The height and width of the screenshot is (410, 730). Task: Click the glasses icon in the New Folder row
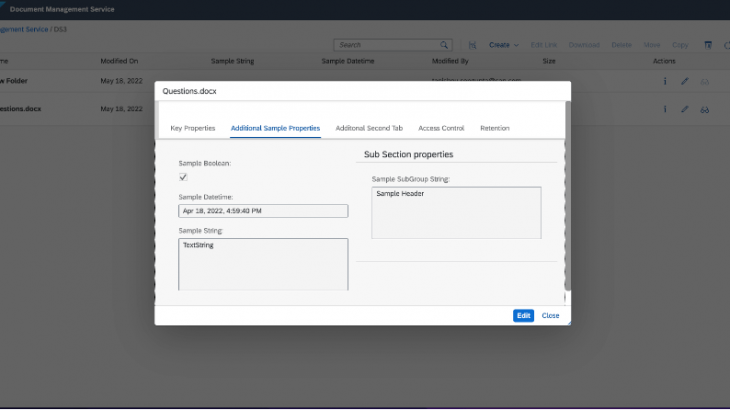704,82
